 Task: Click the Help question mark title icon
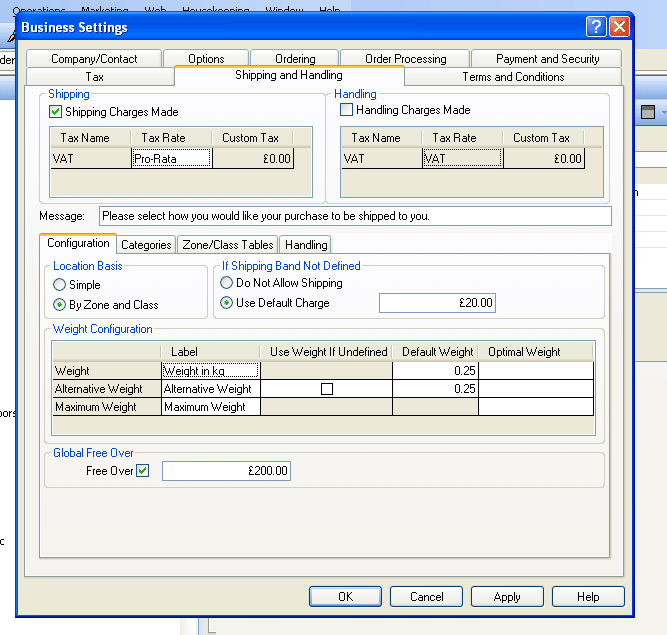(x=596, y=27)
